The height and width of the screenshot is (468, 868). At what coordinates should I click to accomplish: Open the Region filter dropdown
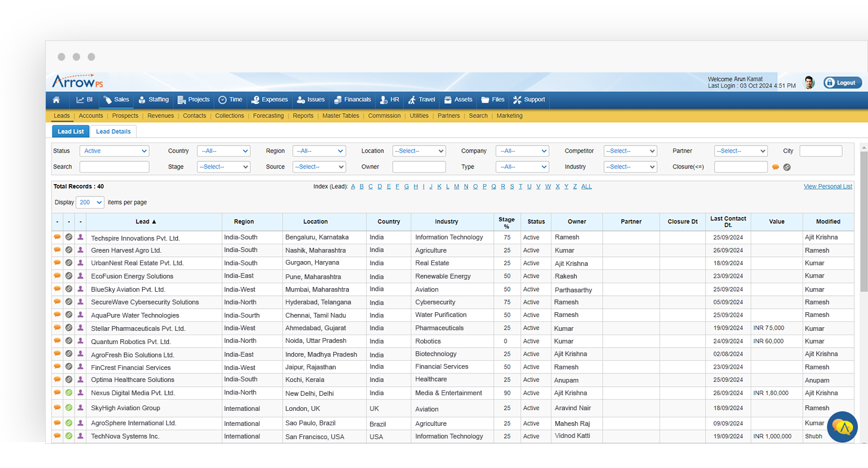click(x=319, y=151)
